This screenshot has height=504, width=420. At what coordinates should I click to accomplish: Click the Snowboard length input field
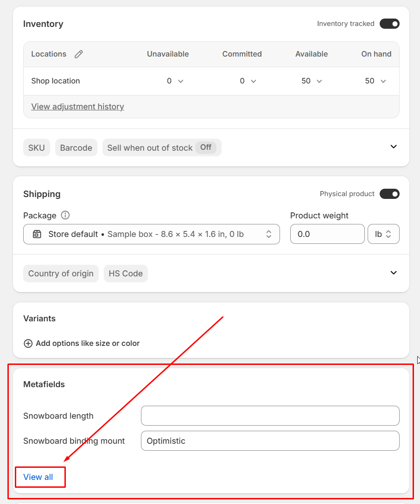pyautogui.click(x=270, y=416)
